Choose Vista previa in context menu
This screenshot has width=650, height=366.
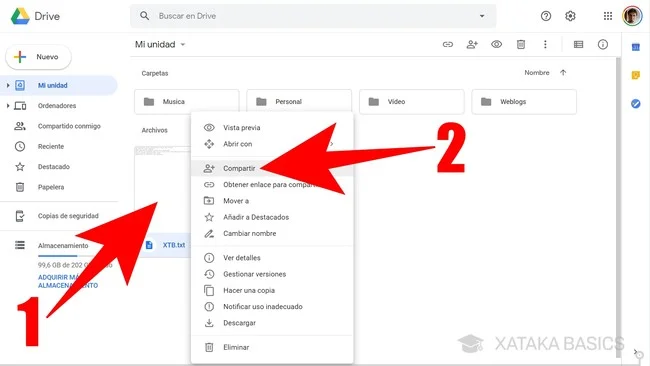click(x=272, y=128)
